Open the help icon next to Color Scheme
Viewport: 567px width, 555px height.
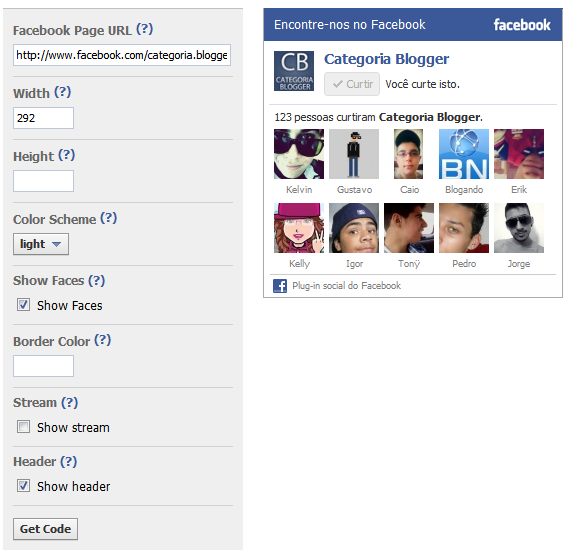pos(108,218)
